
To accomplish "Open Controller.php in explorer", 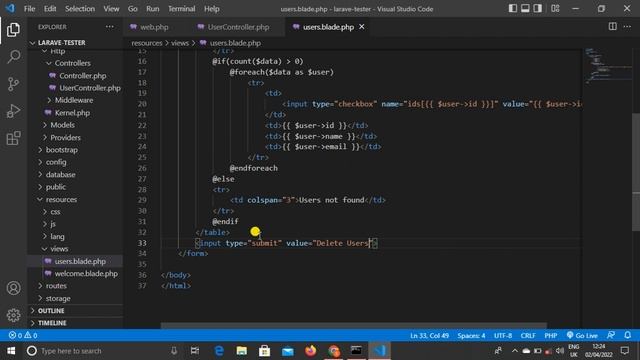I will [82, 76].
